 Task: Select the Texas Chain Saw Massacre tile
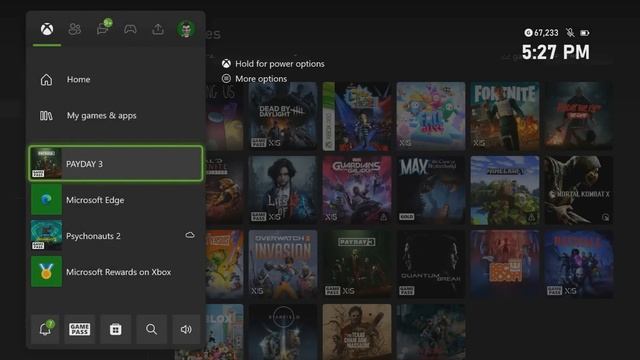click(x=357, y=332)
